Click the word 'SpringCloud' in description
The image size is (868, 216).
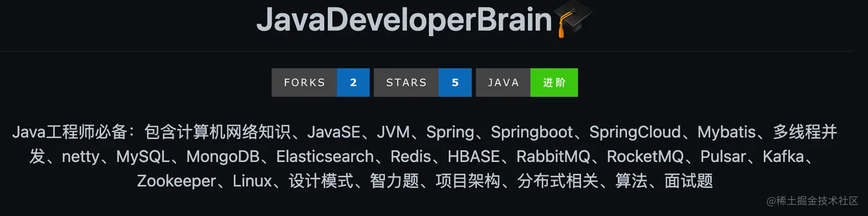(635, 132)
